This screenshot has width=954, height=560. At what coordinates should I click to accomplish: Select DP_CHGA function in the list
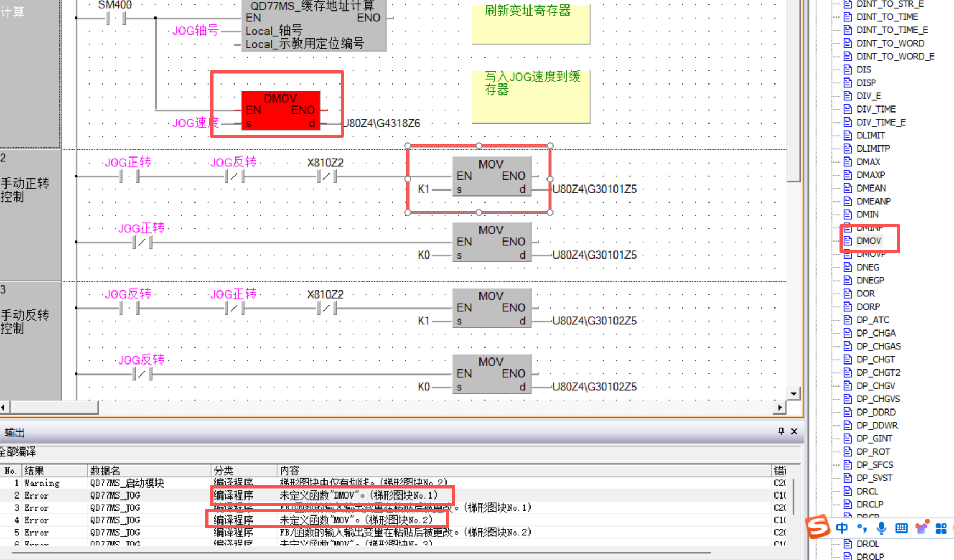tap(875, 333)
